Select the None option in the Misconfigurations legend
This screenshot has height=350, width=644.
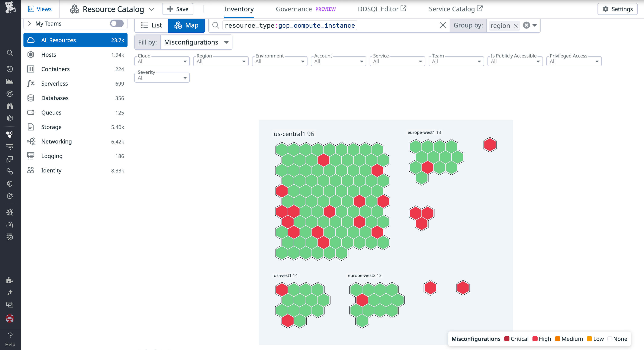coord(618,339)
